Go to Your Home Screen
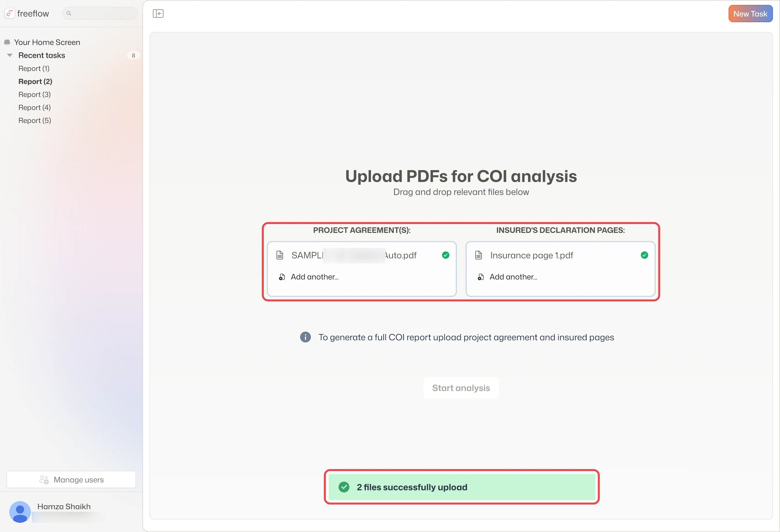Viewport: 780px width, 532px height. click(47, 42)
